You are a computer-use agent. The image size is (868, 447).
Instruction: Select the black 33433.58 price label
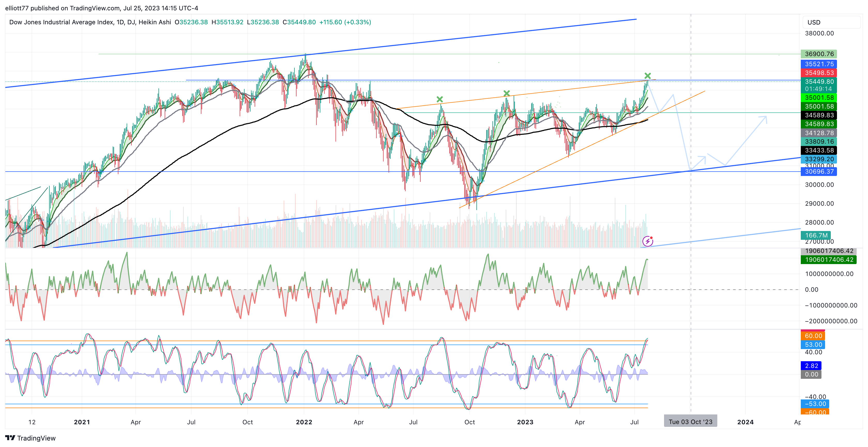tap(818, 150)
